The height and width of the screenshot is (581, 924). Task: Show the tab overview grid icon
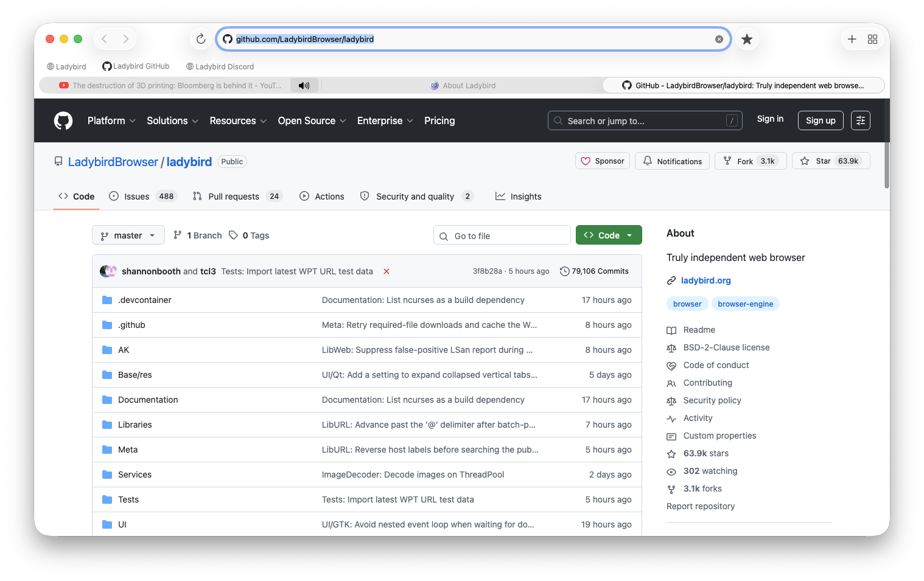[872, 39]
